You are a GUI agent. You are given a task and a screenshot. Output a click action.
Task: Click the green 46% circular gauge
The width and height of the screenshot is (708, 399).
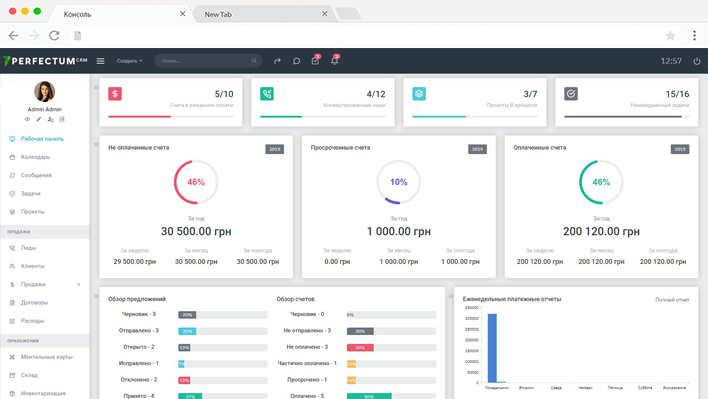(601, 182)
